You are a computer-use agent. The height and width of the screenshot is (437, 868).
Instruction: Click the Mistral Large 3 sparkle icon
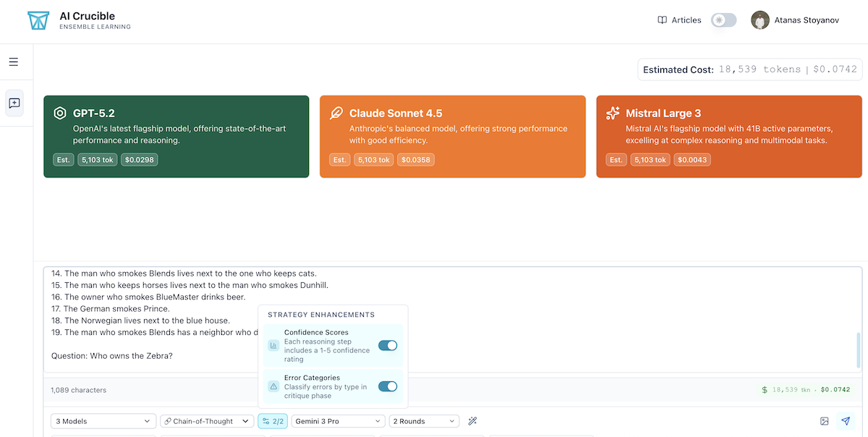(613, 113)
